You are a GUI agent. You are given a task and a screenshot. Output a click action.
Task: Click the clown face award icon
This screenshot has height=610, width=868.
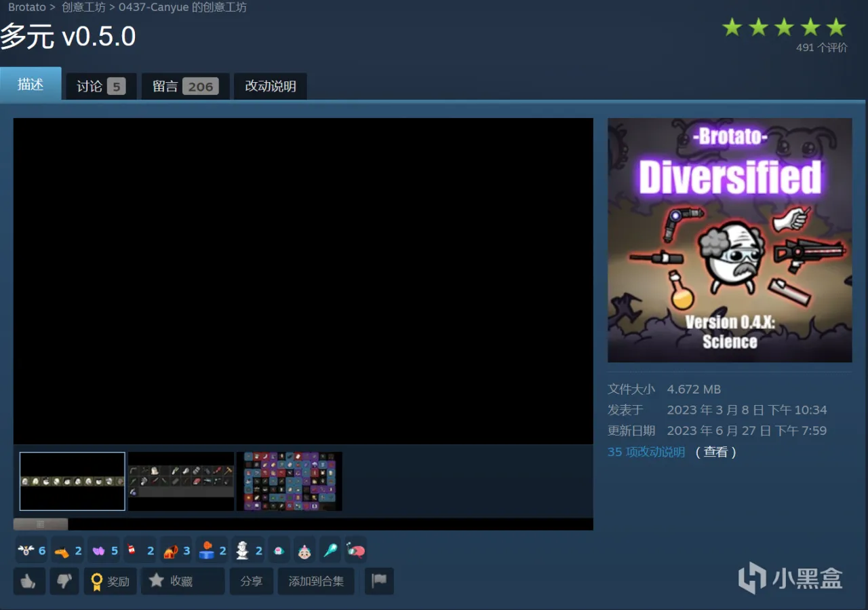tap(304, 550)
